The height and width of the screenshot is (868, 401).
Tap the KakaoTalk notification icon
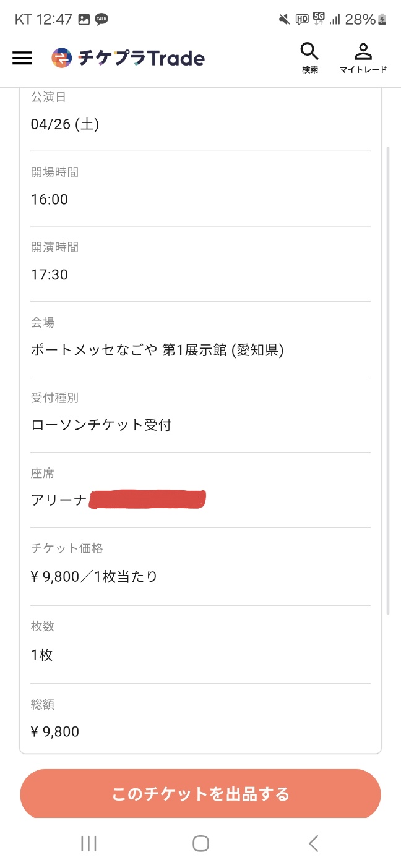click(101, 19)
